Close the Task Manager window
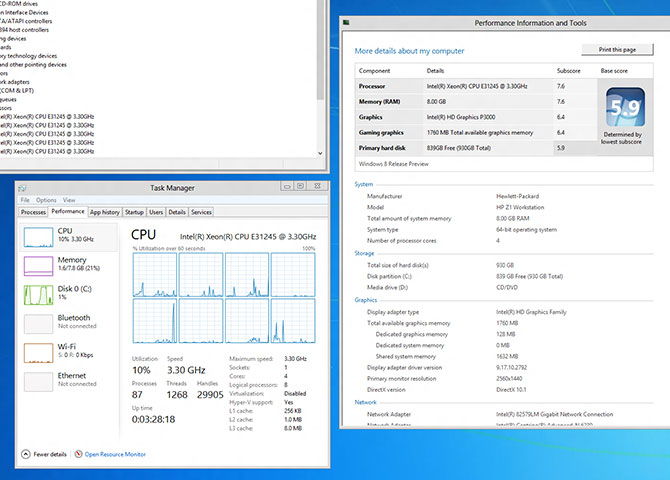This screenshot has width=670, height=480. [317, 186]
